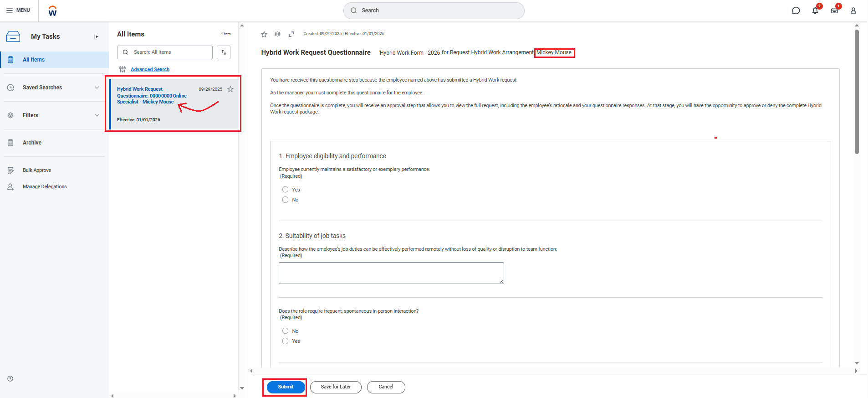Open the chat assistant speech bubble icon
Screen dimensions: 868x398
tap(796, 10)
